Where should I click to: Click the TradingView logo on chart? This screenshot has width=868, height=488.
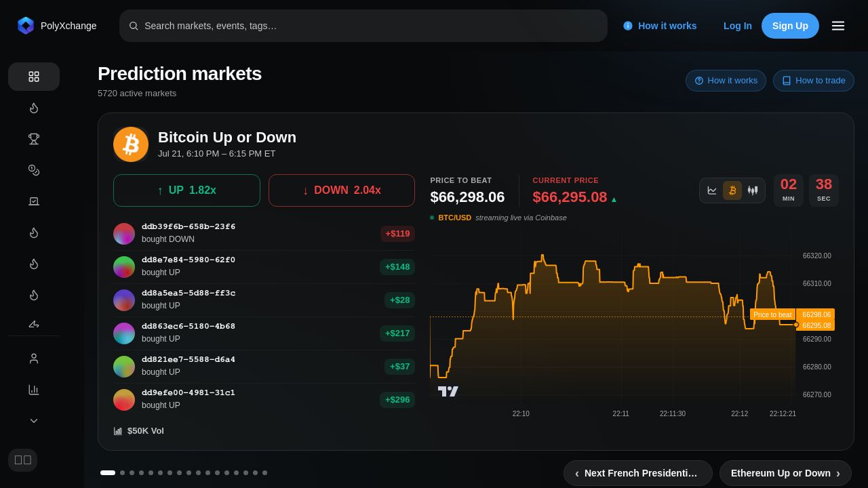click(x=448, y=391)
